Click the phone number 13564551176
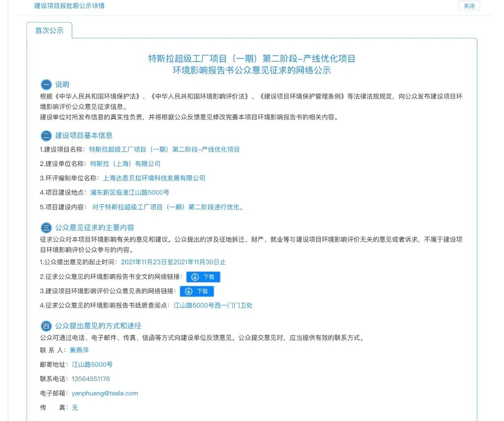The image size is (504, 421). click(x=91, y=379)
